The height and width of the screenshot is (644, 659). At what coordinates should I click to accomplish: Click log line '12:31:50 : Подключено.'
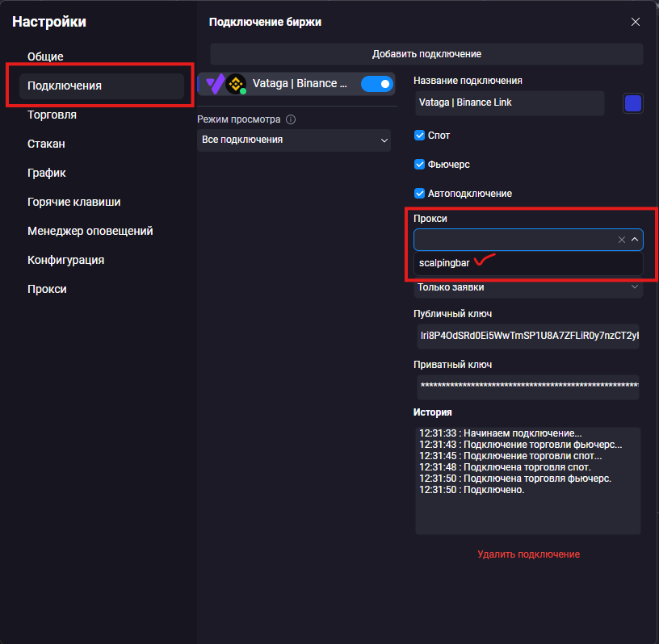click(472, 490)
